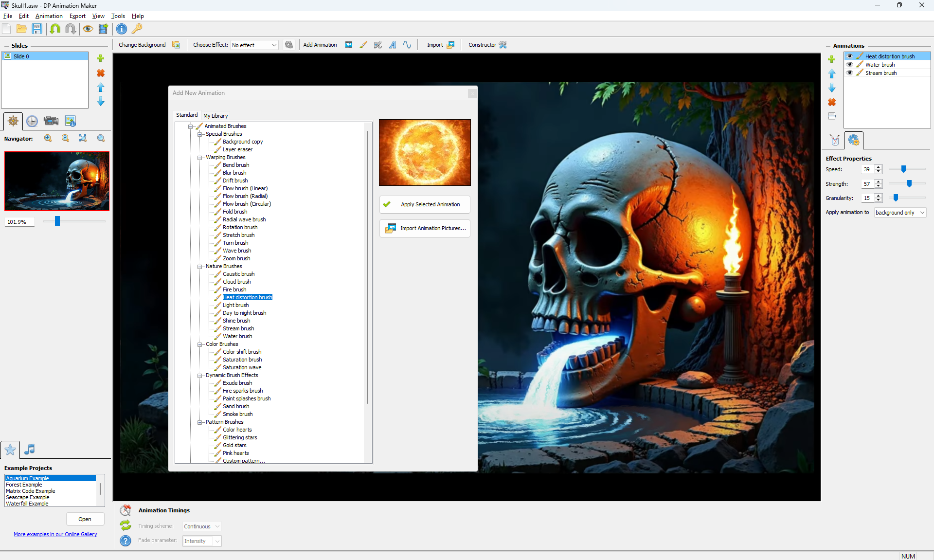
Task: Click Apply Selected Animation button
Action: tap(425, 204)
